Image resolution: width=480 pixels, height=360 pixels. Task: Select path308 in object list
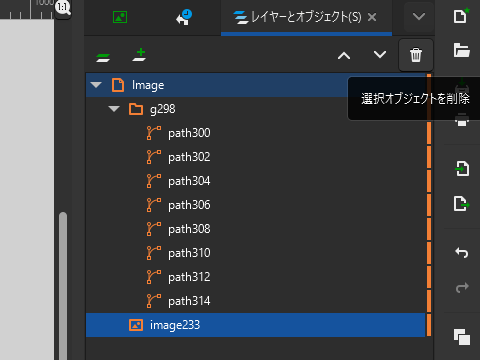256,229
